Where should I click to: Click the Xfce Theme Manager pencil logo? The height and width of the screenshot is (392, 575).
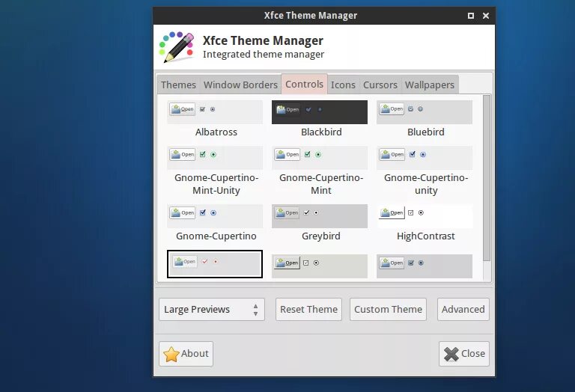coord(177,47)
